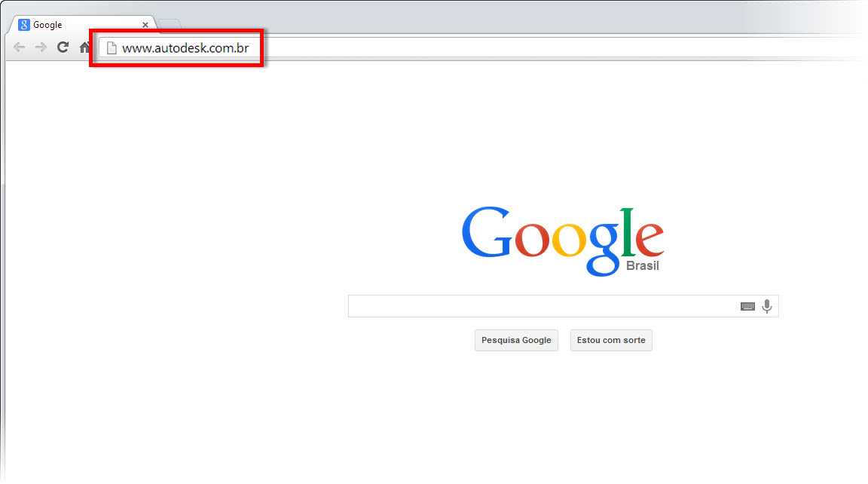Go forward using the forward arrow

pyautogui.click(x=41, y=47)
